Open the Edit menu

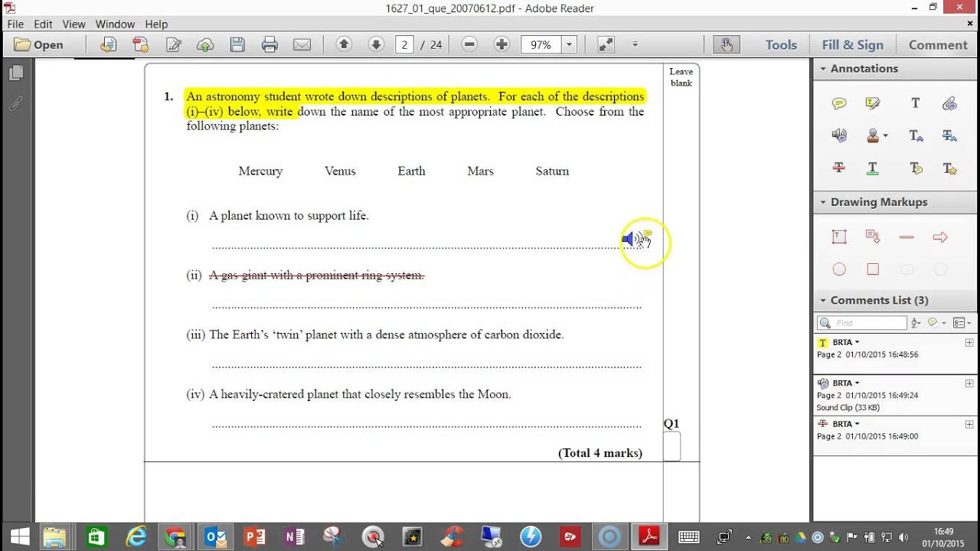pyautogui.click(x=44, y=24)
